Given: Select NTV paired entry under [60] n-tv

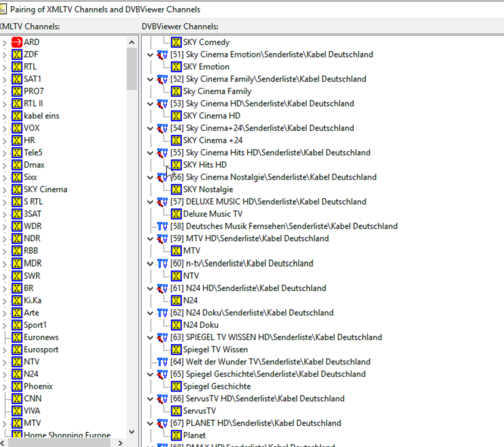Looking at the screenshot, I should click(x=191, y=275).
